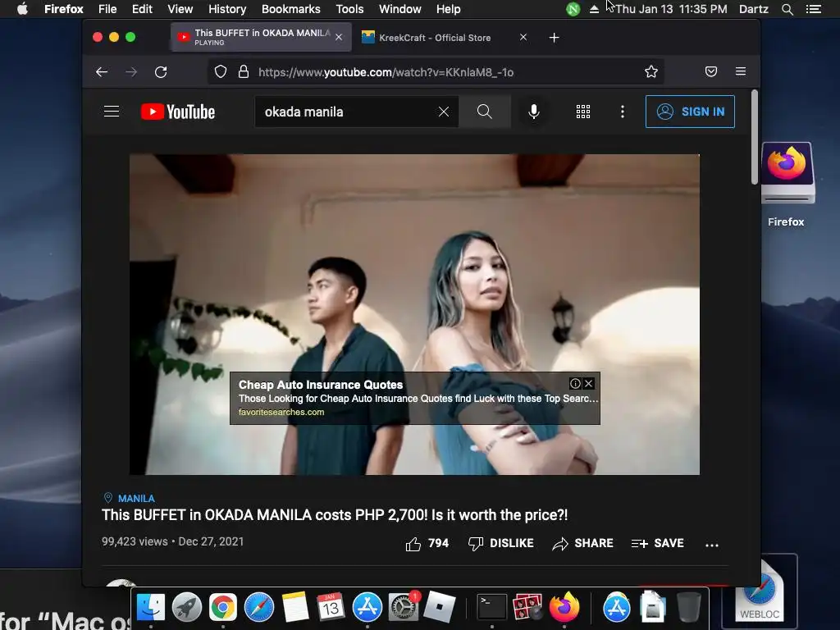Select the This BUFFET in OKADA MANILA tab
This screenshot has width=840, height=630.
coord(261,38)
